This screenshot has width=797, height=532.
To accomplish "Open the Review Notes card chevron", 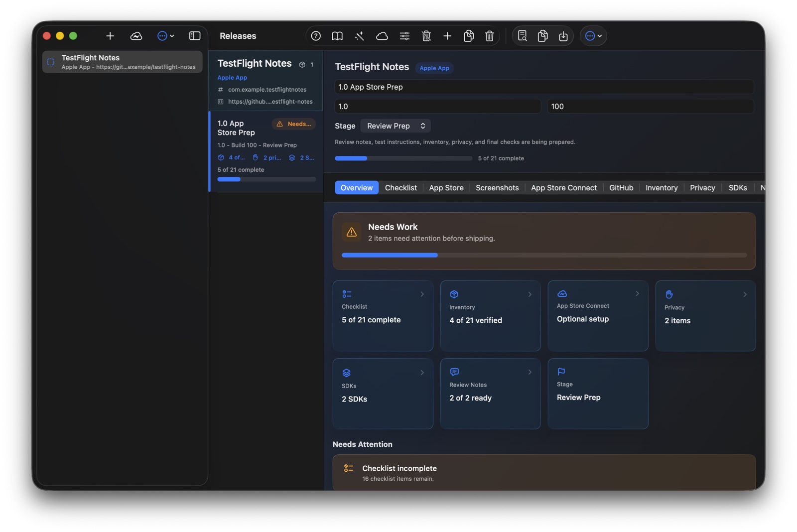I will tap(530, 372).
